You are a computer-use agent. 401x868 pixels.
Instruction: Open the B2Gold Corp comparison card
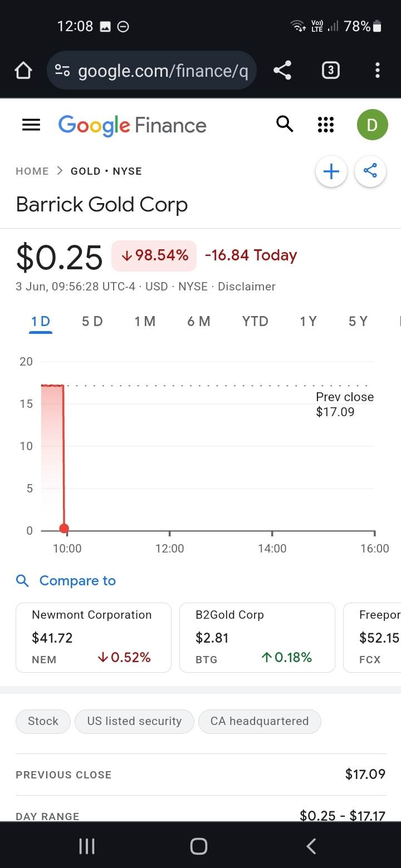coord(257,638)
